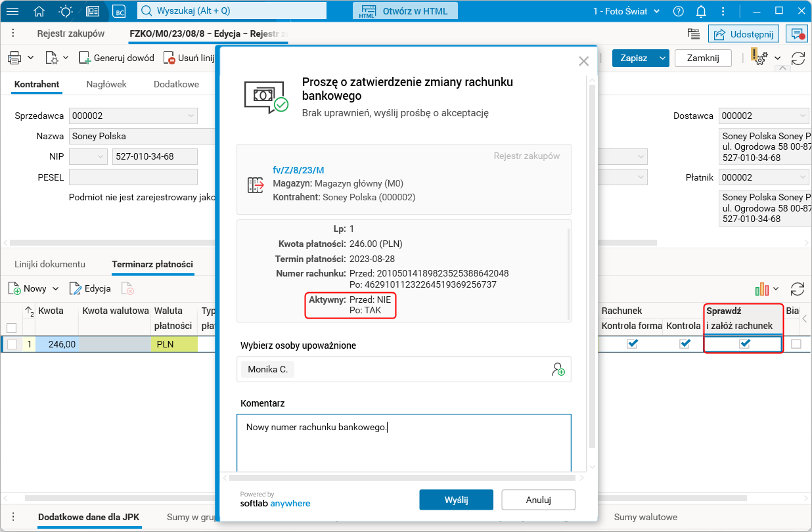The image size is (812, 532).
Task: Click the BC icon in title bar
Action: (x=119, y=11)
